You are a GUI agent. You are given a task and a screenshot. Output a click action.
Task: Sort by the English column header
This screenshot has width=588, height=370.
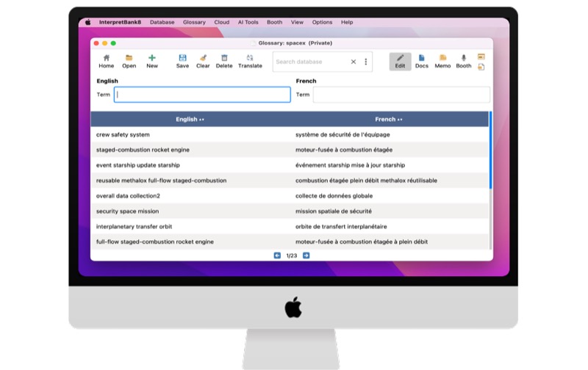[190, 119]
